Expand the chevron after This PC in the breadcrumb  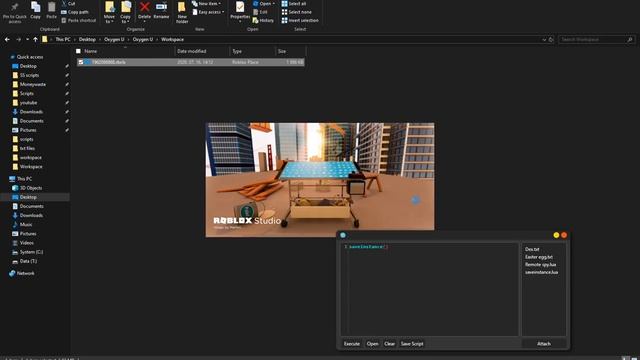(x=75, y=40)
